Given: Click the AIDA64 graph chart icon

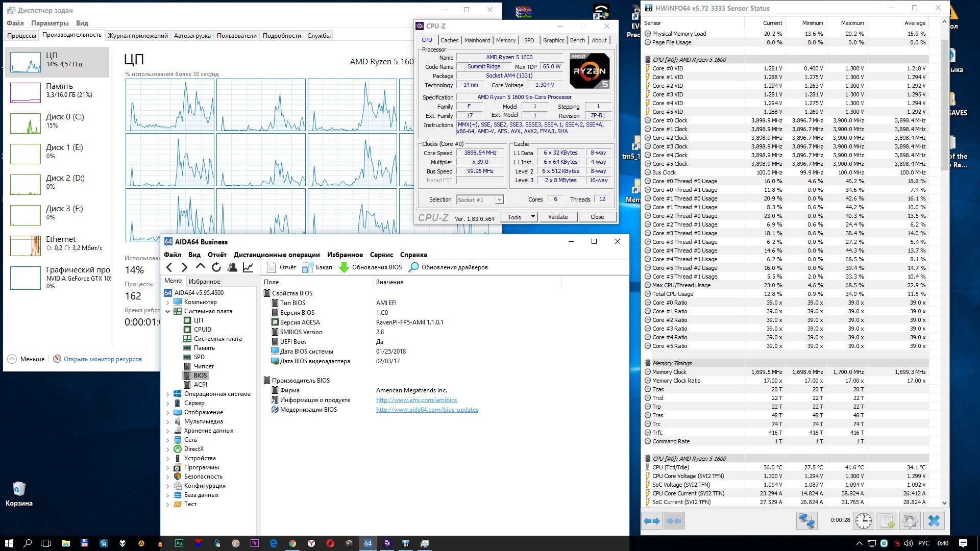Looking at the screenshot, I should (x=248, y=267).
